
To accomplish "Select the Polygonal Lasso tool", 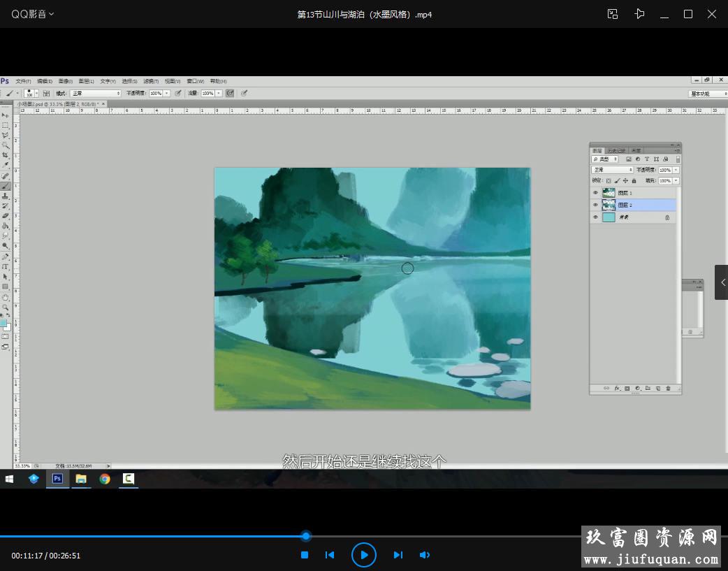I will [5, 135].
